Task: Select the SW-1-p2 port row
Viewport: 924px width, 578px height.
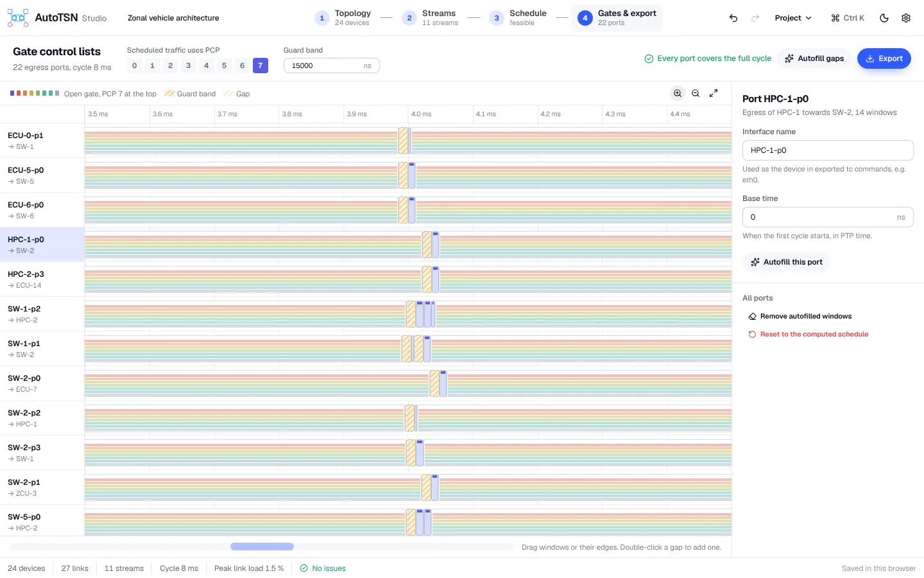Action: tap(42, 314)
